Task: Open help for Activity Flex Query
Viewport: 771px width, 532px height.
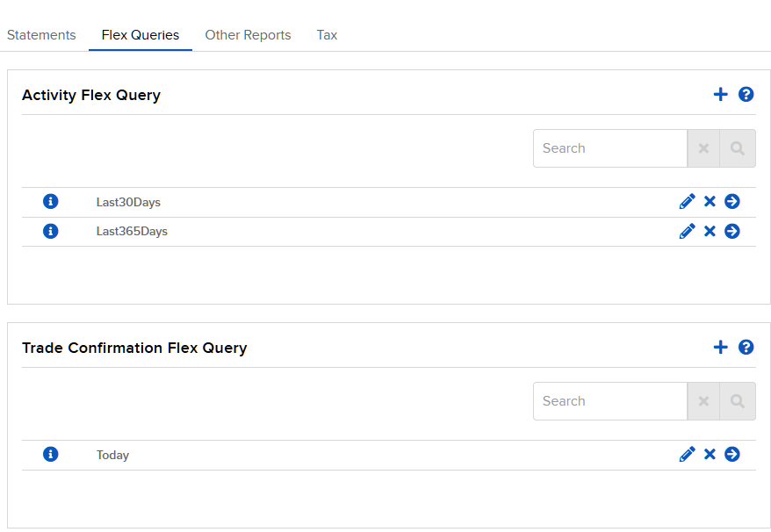Action: tap(746, 95)
